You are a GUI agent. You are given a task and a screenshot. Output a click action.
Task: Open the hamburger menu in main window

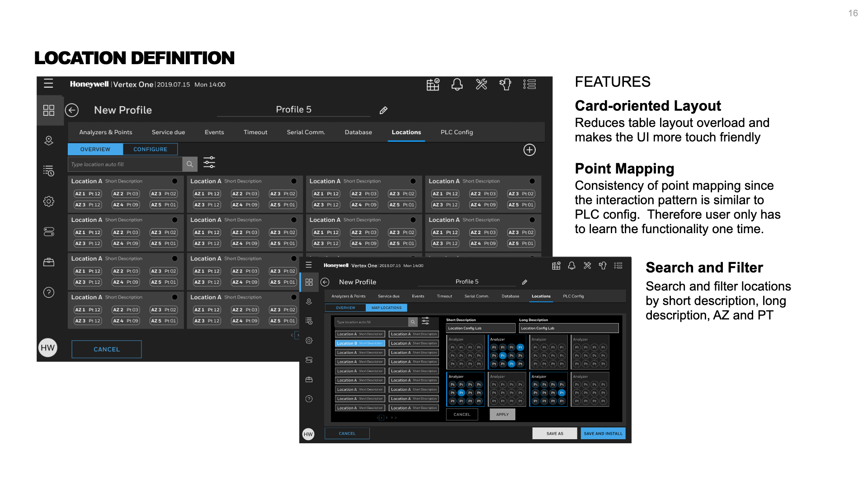48,84
